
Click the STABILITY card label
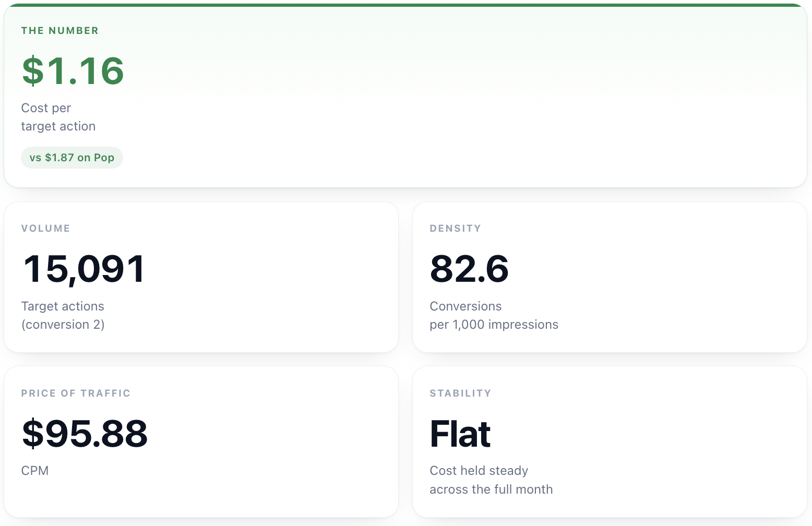(x=461, y=393)
